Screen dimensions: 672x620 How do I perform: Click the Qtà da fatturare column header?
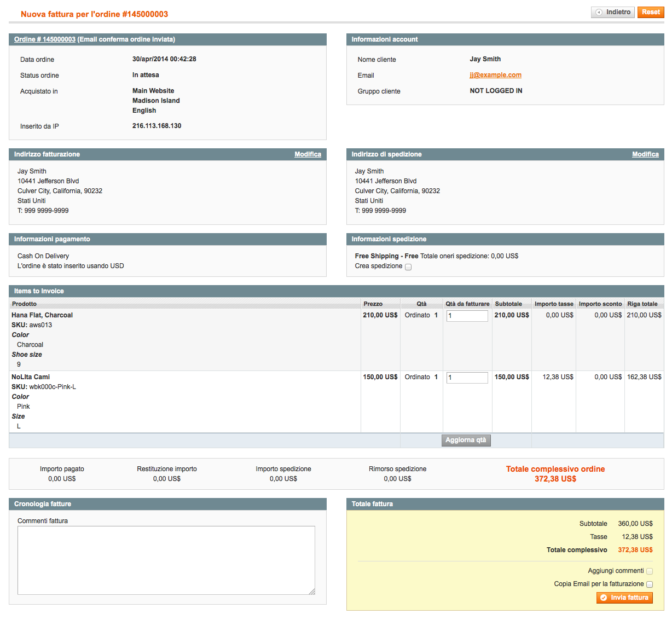(x=467, y=304)
